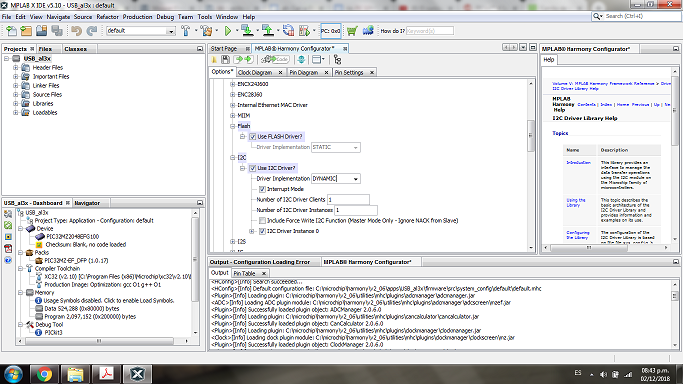
Task: Click the MHC globe help icon
Action: point(301,60)
